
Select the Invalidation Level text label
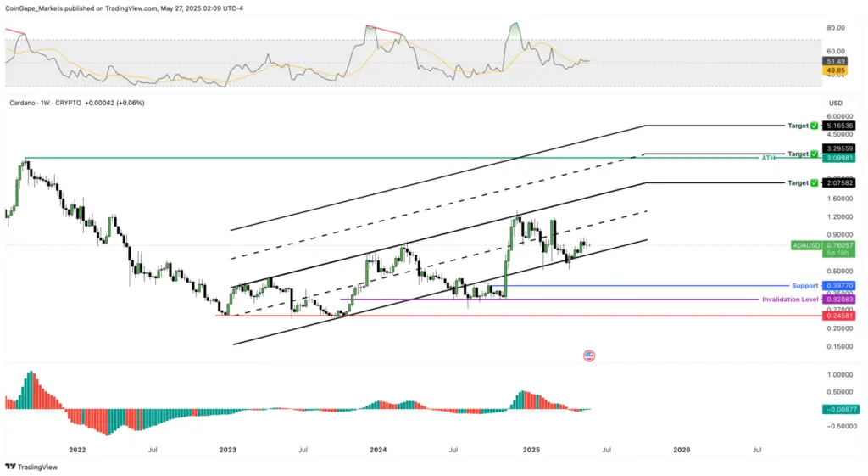pyautogui.click(x=790, y=300)
